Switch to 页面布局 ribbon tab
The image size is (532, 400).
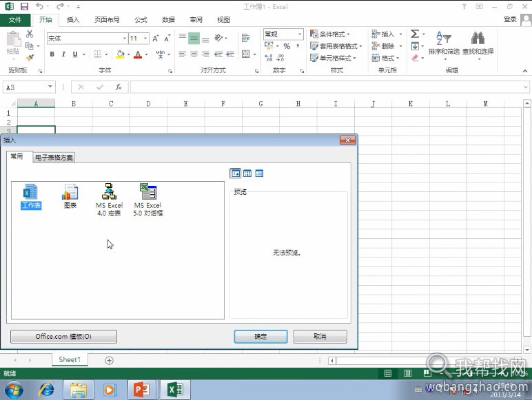coord(107,20)
